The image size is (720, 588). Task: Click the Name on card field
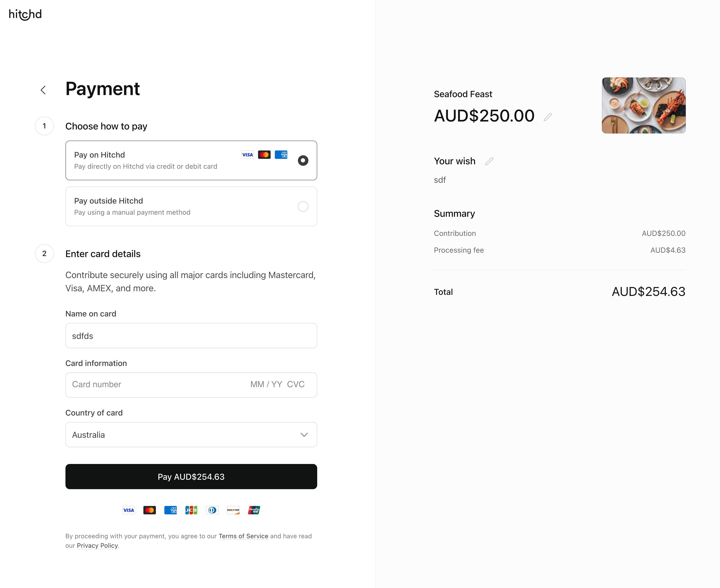(x=191, y=336)
